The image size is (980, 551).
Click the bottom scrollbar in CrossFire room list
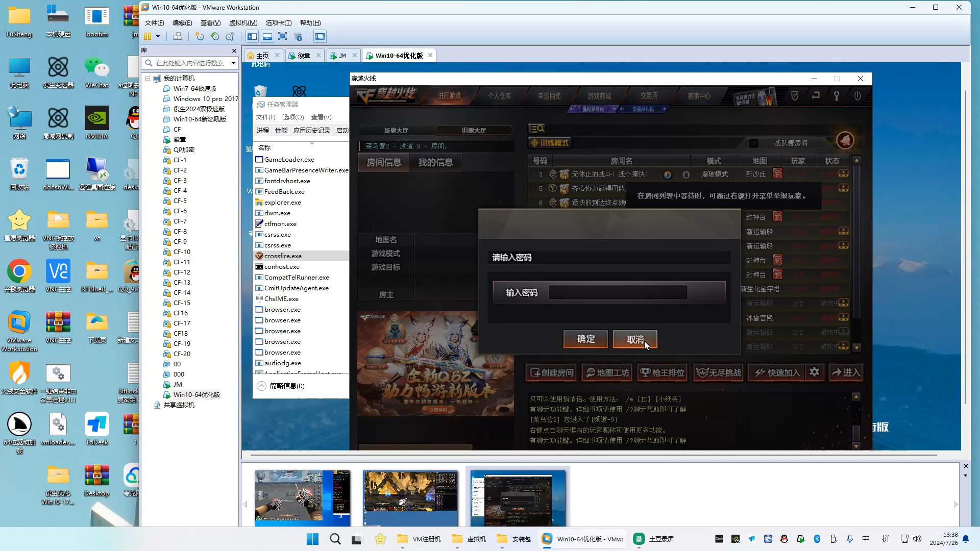click(x=856, y=349)
